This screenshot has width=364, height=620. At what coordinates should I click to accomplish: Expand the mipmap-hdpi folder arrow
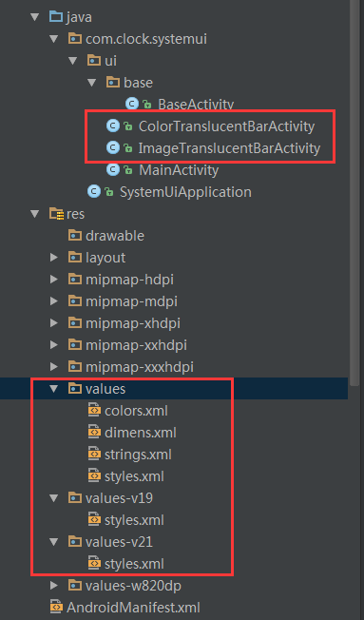tap(54, 280)
